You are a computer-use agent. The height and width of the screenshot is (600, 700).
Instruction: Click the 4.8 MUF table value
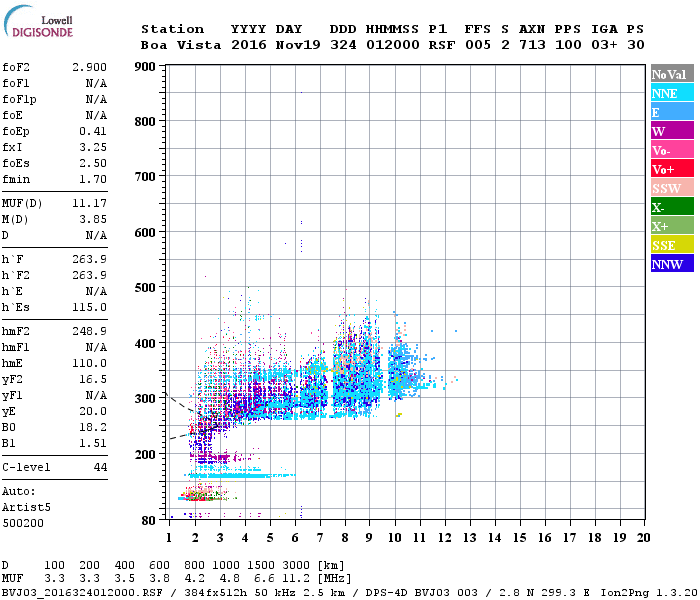click(229, 579)
